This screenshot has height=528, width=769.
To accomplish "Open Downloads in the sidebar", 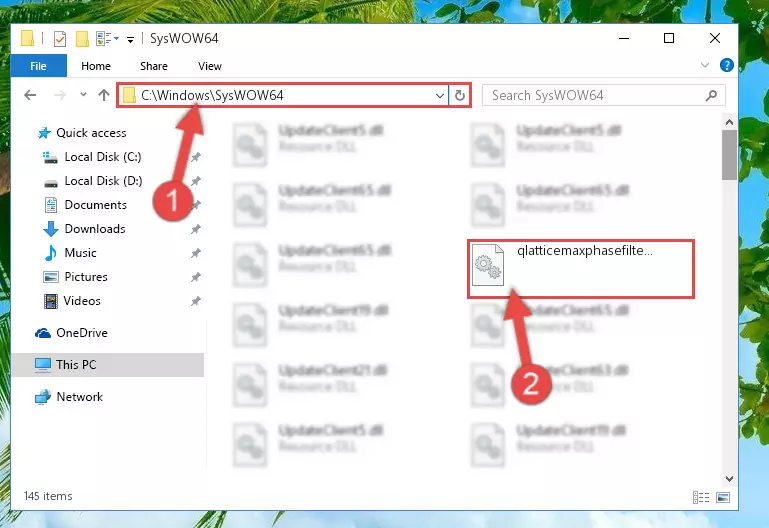I will coord(95,229).
